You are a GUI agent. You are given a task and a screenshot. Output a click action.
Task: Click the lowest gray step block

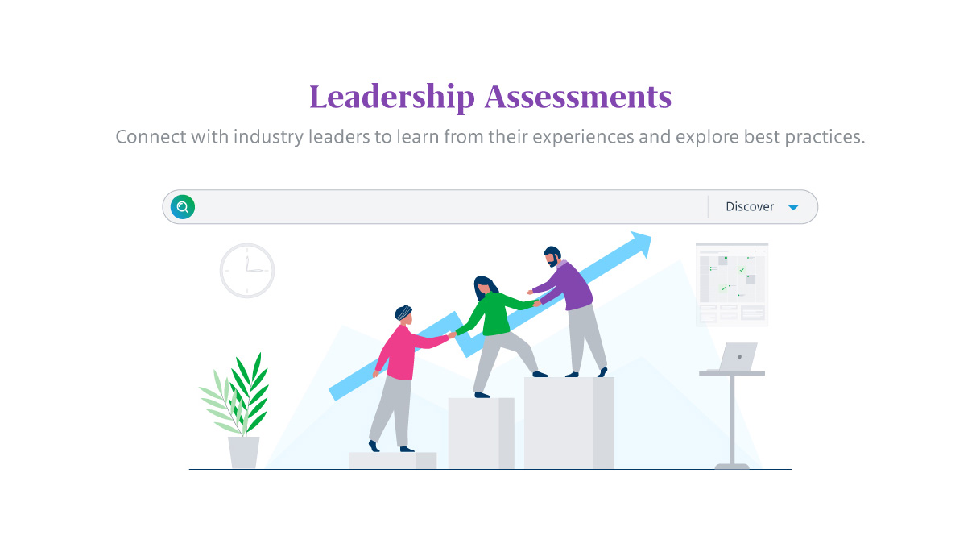pos(392,460)
